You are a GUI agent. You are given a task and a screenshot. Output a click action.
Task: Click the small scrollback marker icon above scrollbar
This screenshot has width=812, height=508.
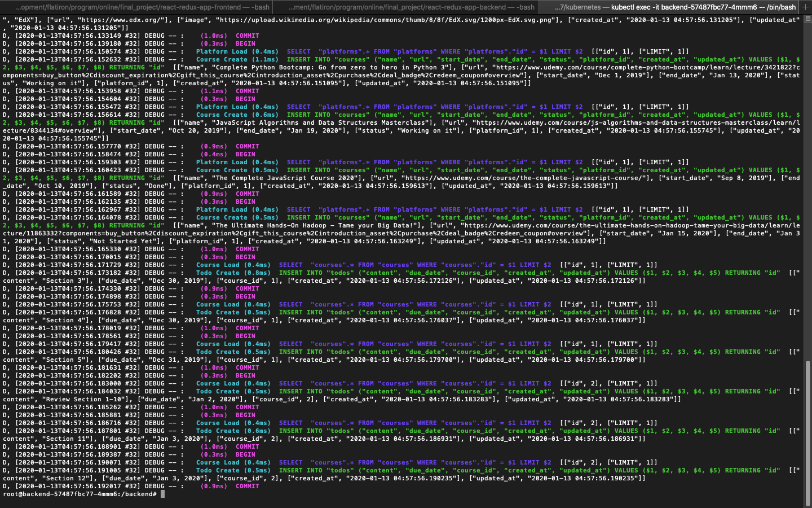click(x=807, y=19)
